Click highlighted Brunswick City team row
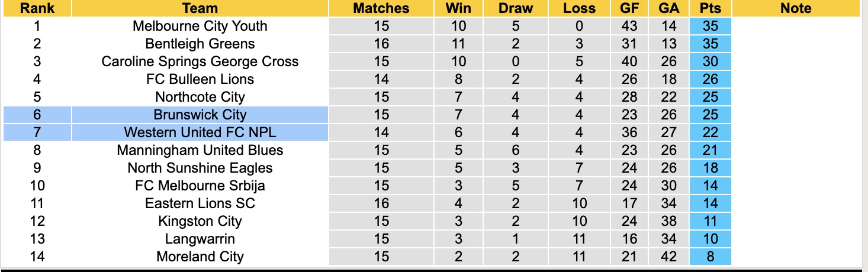 (x=200, y=115)
